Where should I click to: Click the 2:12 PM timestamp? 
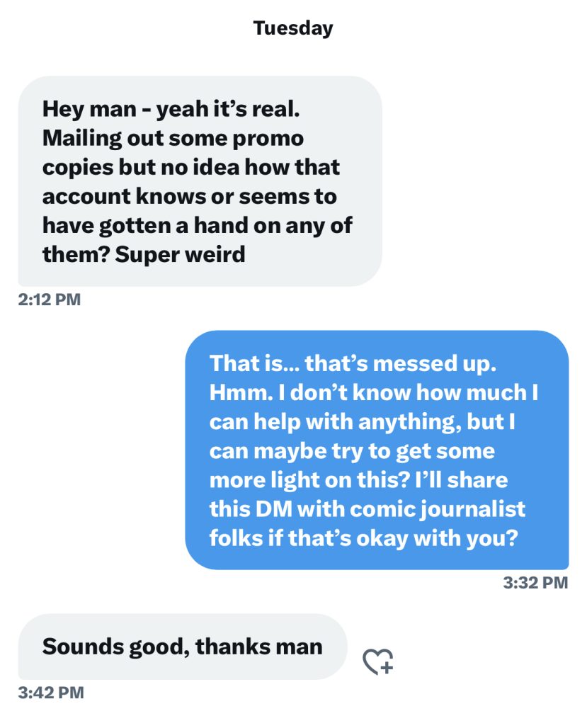50,300
